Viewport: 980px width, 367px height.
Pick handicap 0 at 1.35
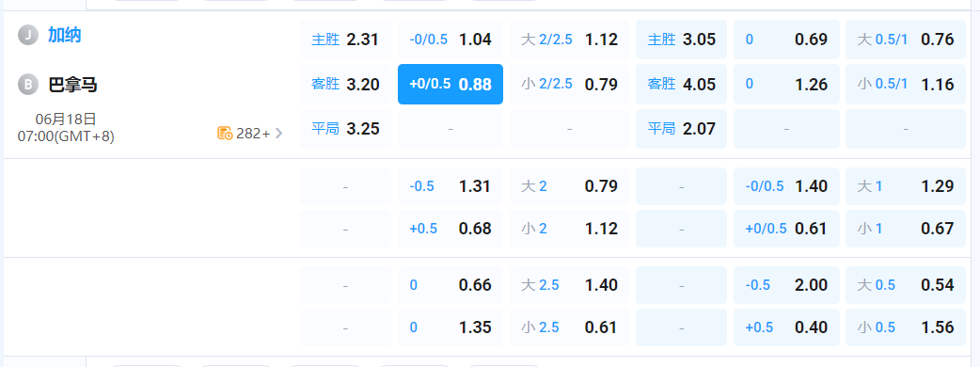(450, 327)
